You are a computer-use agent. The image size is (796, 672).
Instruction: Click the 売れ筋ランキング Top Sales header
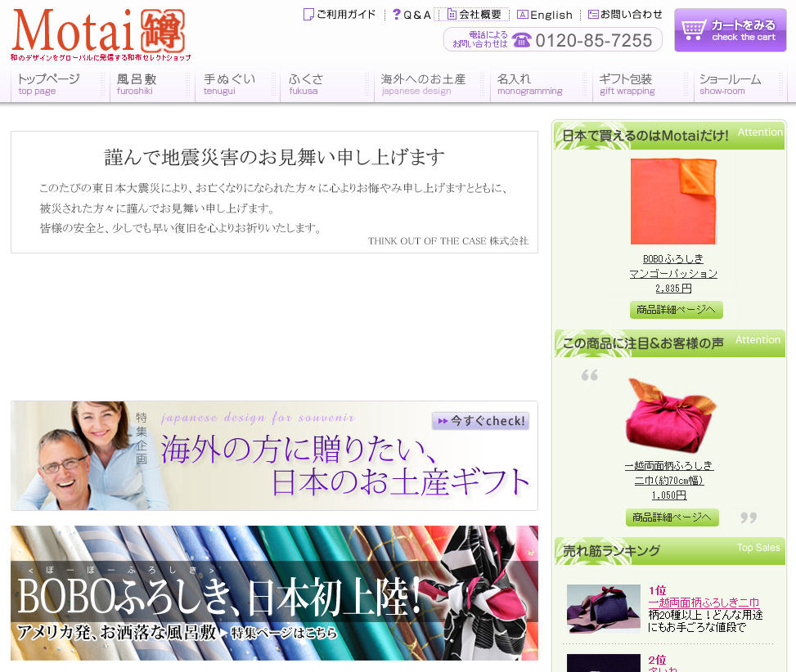coord(670,551)
